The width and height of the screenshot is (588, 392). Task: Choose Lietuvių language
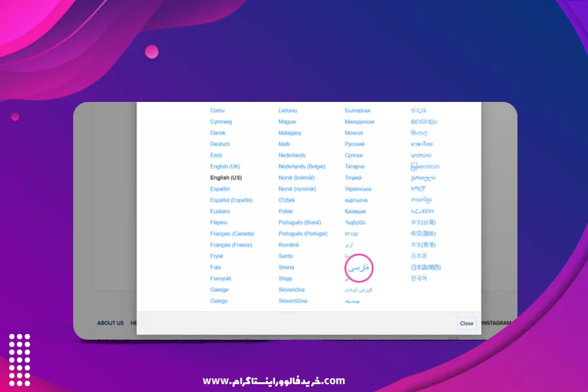click(287, 110)
